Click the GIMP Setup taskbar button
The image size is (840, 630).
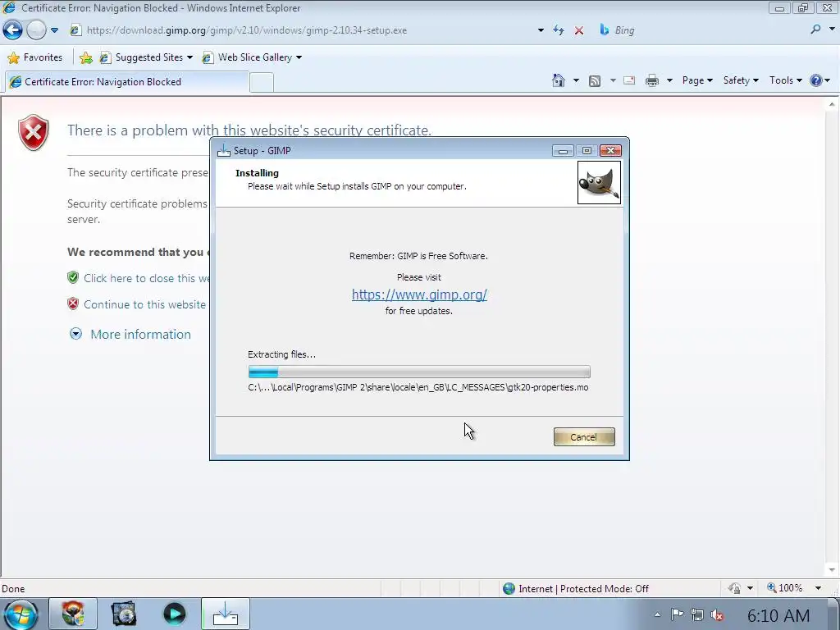[x=226, y=614]
